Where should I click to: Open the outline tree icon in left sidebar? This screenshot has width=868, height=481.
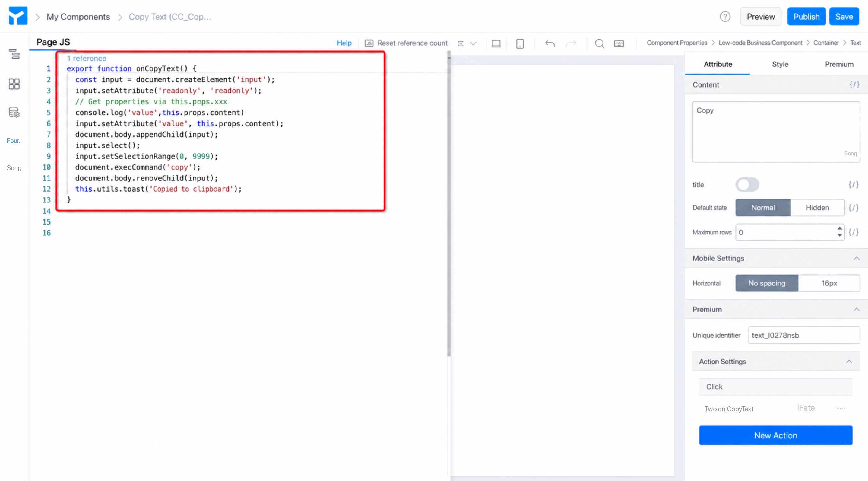click(x=14, y=54)
